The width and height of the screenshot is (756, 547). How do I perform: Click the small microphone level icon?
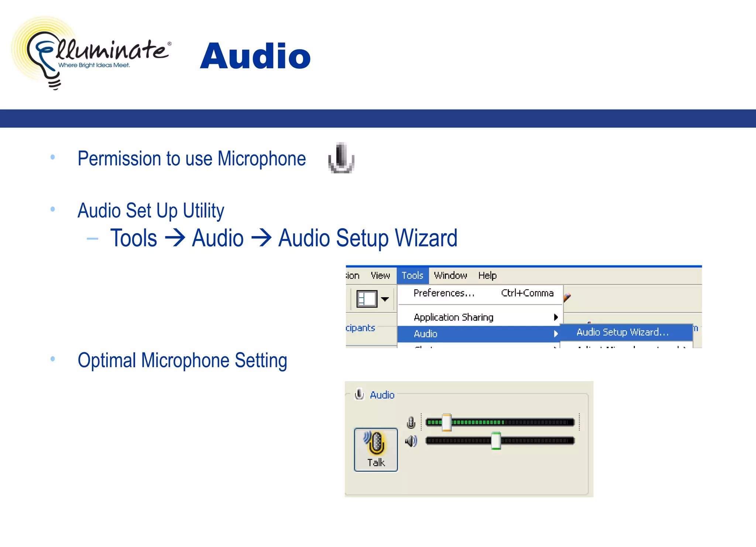click(411, 422)
